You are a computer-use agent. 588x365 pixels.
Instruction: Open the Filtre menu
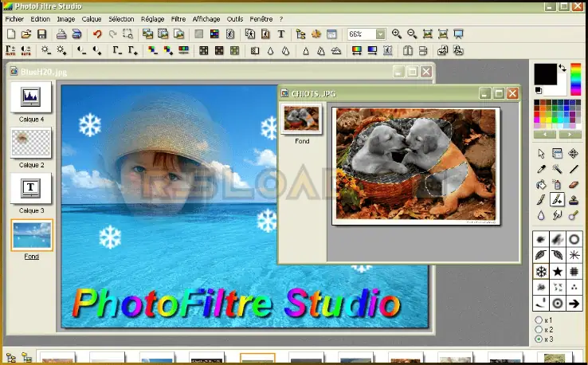pyautogui.click(x=178, y=19)
